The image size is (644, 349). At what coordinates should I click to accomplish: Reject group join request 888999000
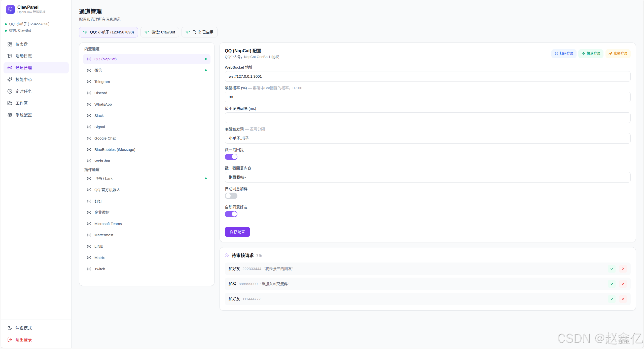623,284
